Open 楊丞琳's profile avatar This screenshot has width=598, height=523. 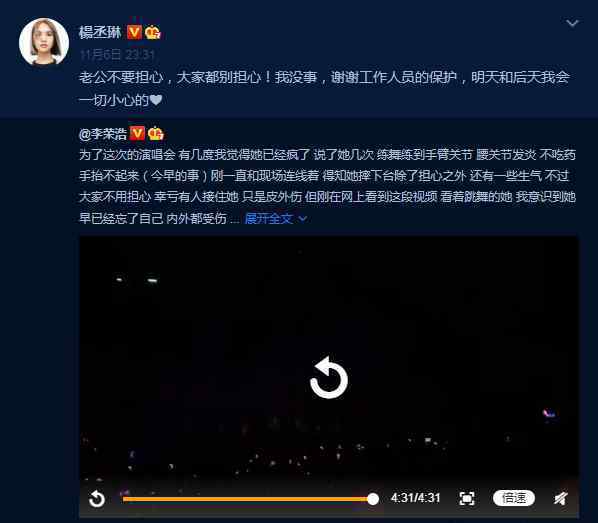tap(44, 42)
